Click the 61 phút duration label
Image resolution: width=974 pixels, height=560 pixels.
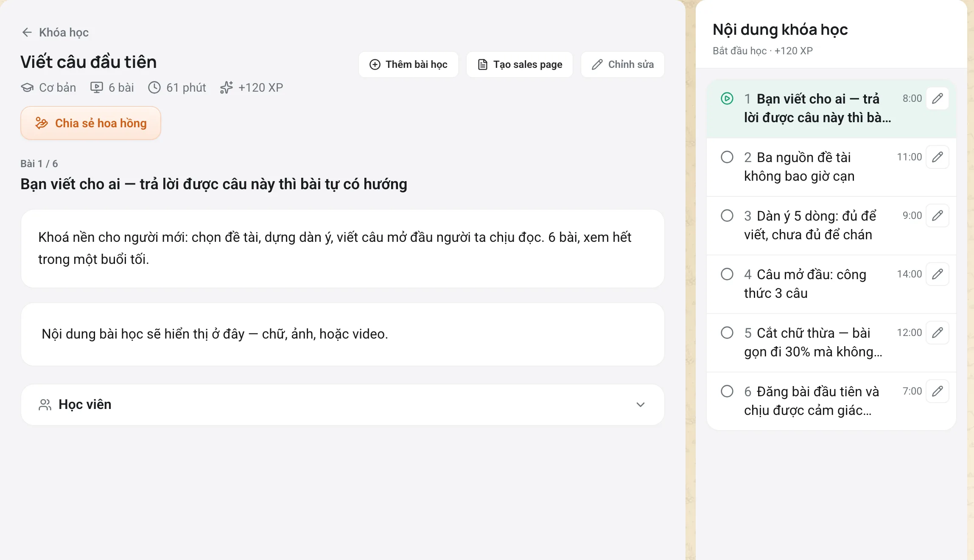point(177,87)
